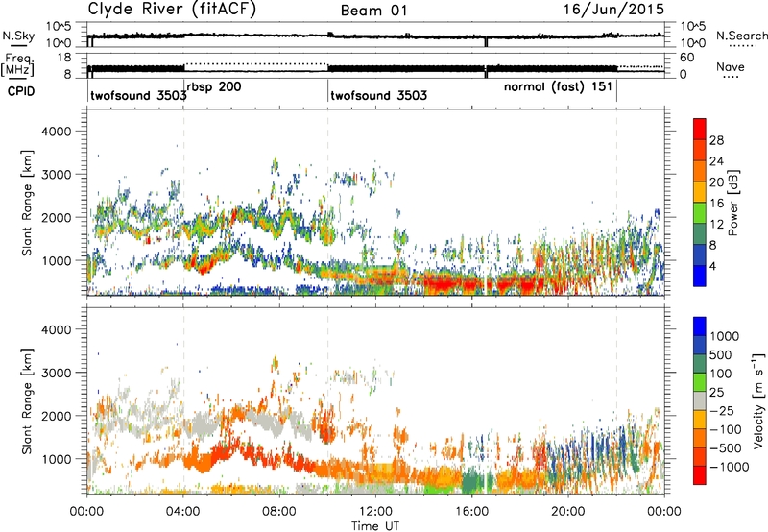
Task: Click 'Slant Range [km]' label of velocity panel
Action: tap(27, 400)
